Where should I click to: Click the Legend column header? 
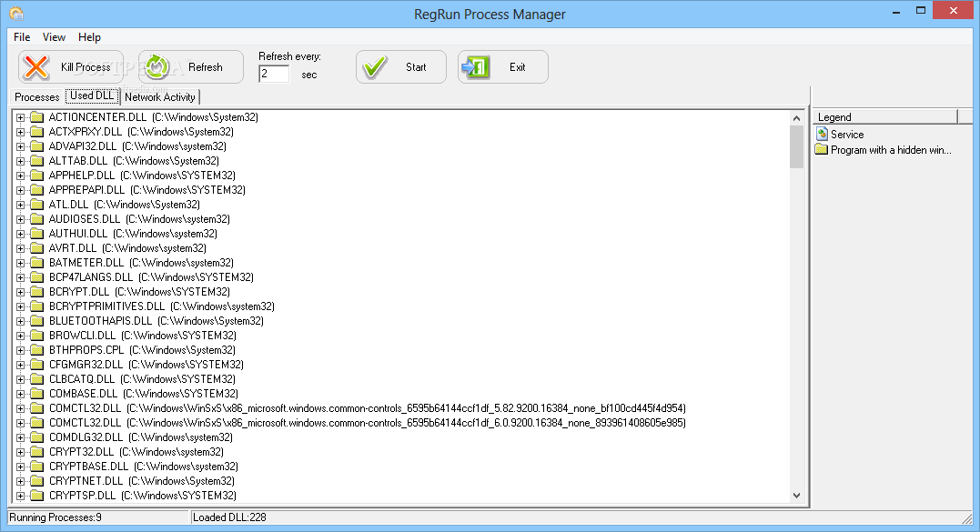pyautogui.click(x=885, y=116)
